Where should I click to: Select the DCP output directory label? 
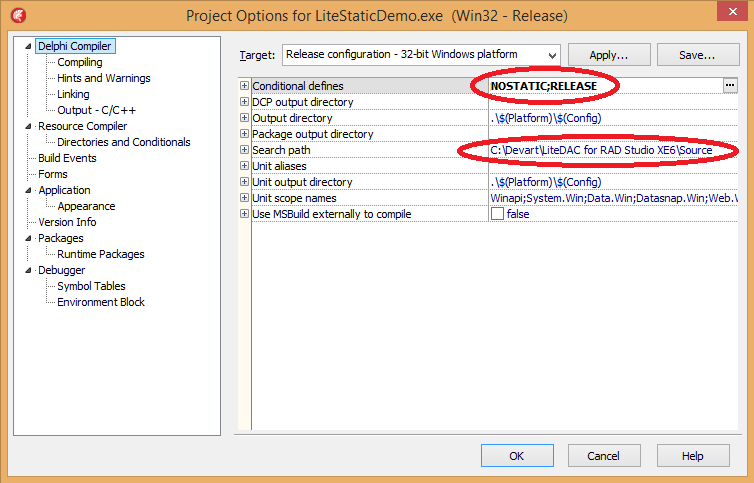tap(302, 102)
